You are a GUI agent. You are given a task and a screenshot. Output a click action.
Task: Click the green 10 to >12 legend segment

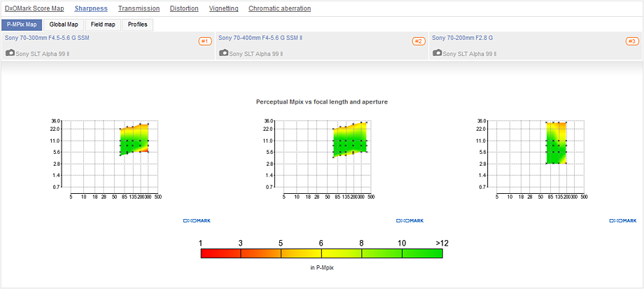click(x=422, y=254)
